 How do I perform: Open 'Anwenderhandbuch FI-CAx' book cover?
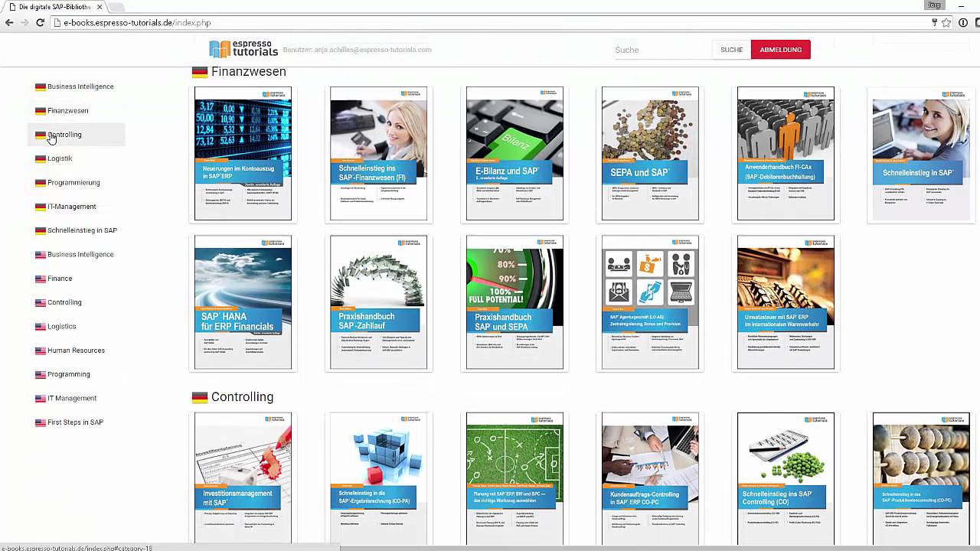[x=786, y=153]
